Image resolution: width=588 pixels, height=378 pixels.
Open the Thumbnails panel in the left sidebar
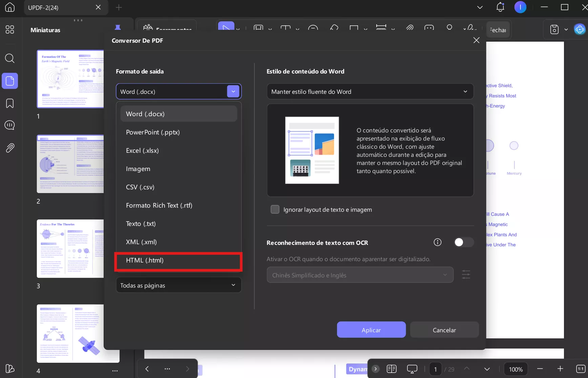pyautogui.click(x=9, y=81)
